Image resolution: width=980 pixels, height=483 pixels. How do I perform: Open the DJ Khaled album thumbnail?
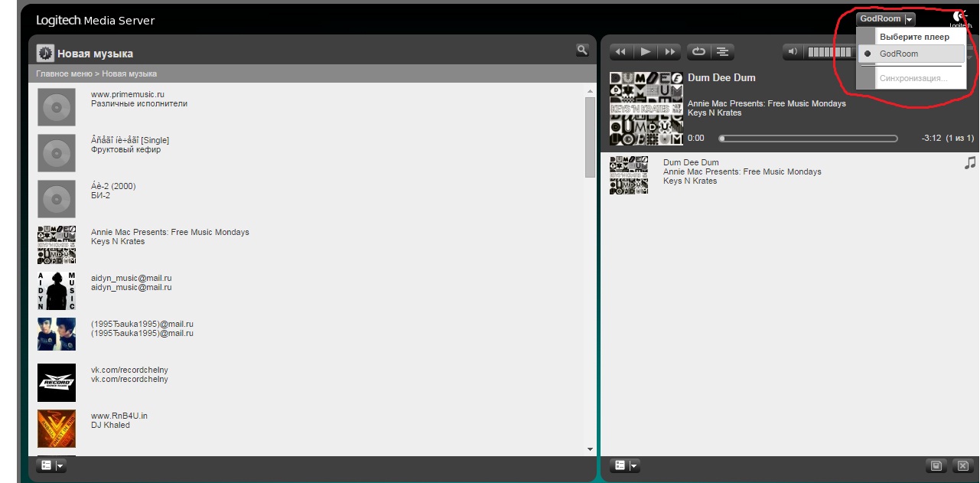[x=57, y=429]
